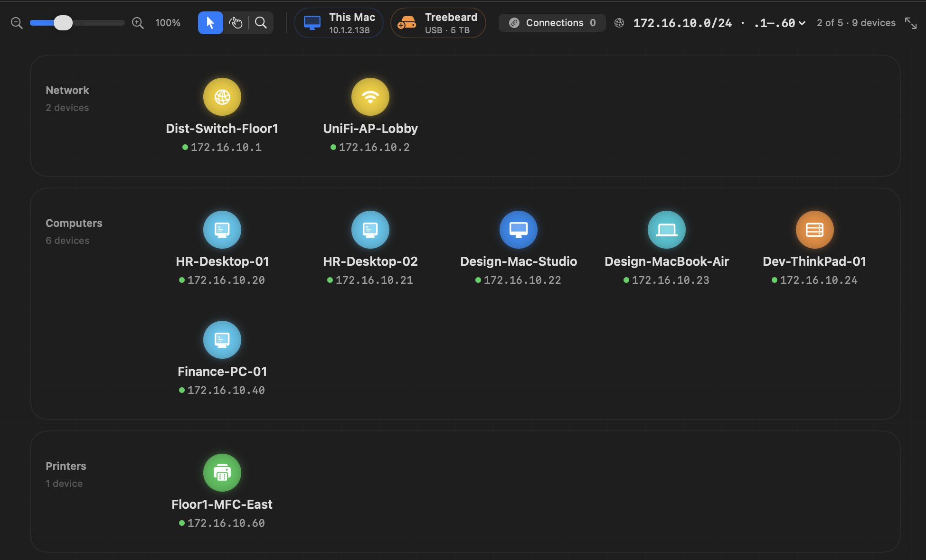Click the IP address 172.16.10.40
Screen dimensions: 926x560
point(226,391)
